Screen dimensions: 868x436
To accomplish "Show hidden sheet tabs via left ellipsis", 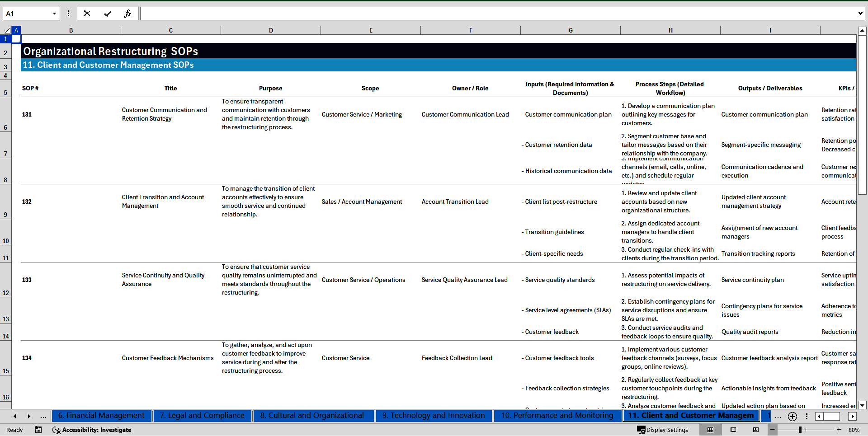I will coord(43,416).
